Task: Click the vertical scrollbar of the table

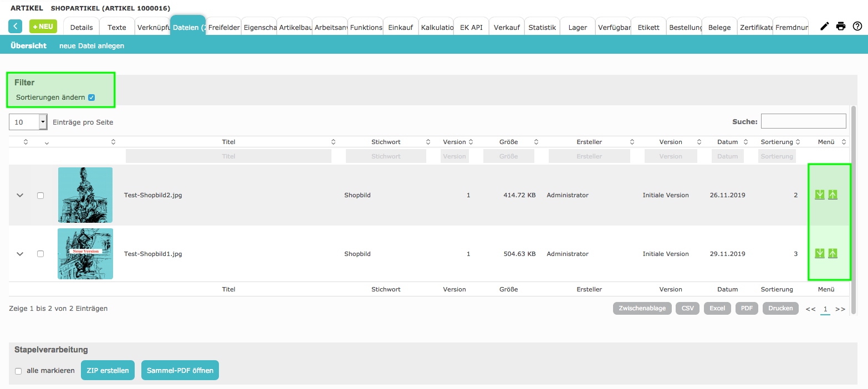Action: [x=854, y=211]
